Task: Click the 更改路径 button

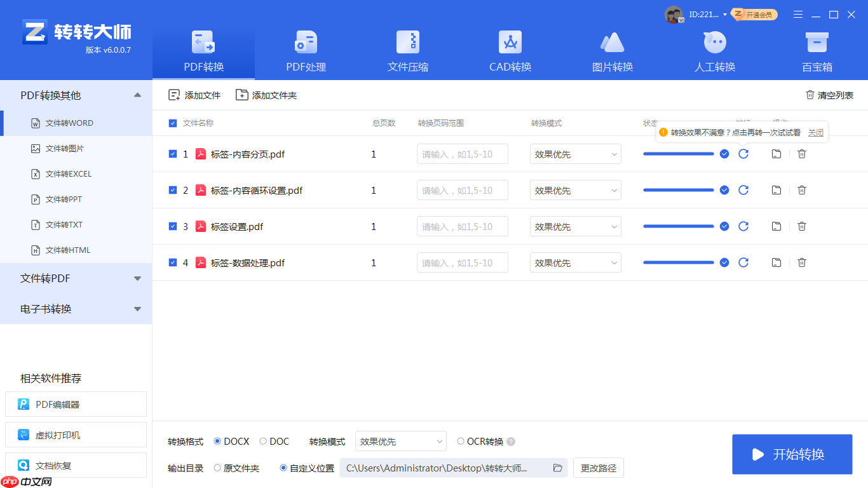Action: 599,468
